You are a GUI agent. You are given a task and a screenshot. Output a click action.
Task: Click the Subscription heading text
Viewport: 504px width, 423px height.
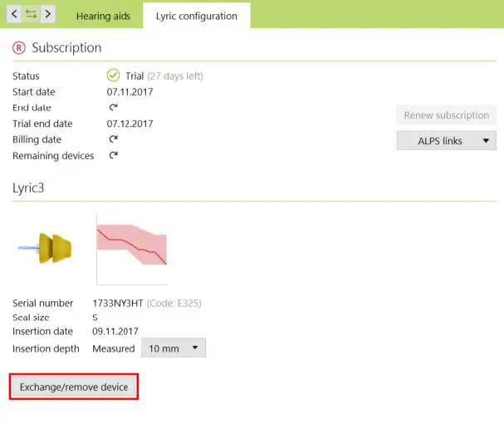pyautogui.click(x=66, y=48)
